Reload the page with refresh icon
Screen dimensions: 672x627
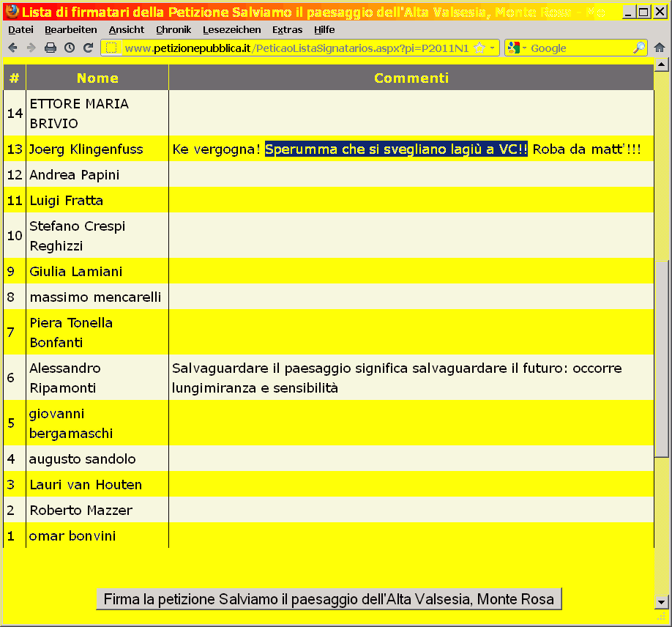(x=89, y=48)
